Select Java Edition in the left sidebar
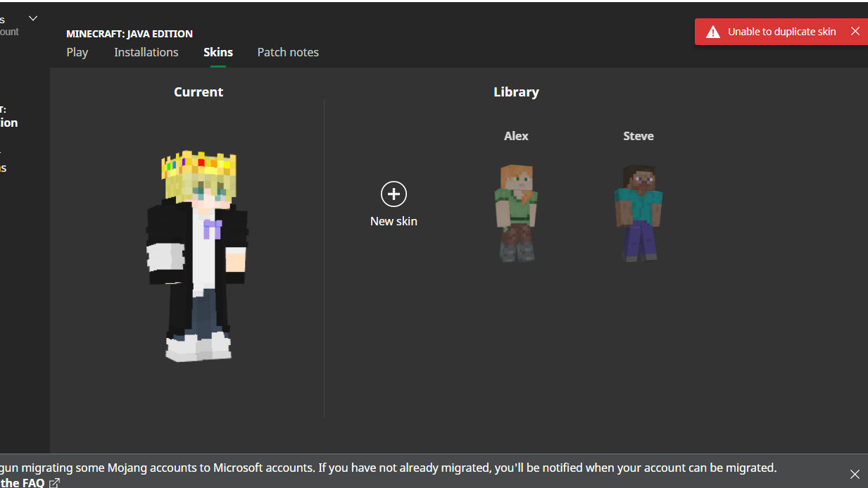 pos(8,122)
